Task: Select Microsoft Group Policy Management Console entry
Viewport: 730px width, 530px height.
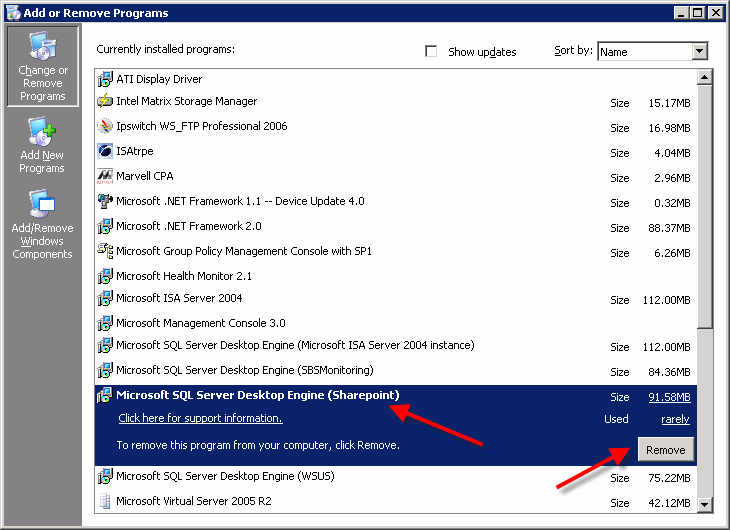Action: pyautogui.click(x=396, y=252)
